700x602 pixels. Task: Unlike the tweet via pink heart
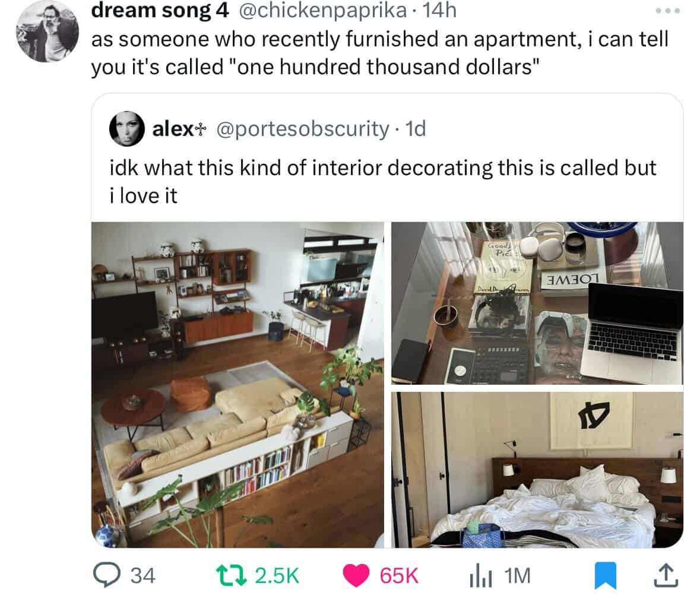[x=356, y=576]
